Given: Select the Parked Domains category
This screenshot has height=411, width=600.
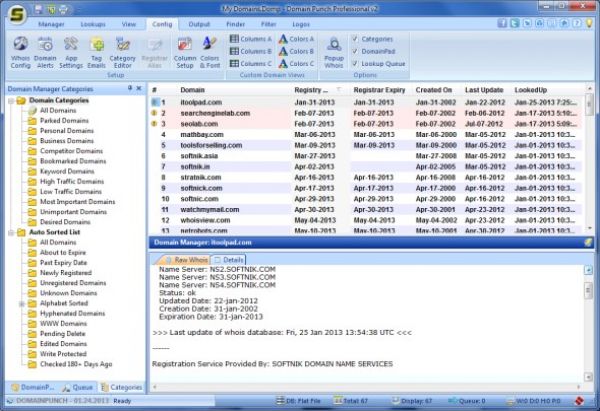Looking at the screenshot, I should tap(64, 121).
